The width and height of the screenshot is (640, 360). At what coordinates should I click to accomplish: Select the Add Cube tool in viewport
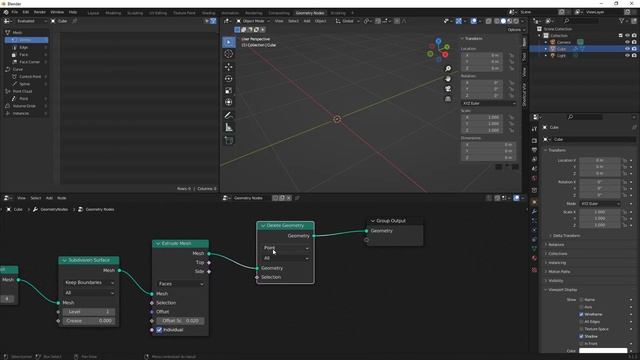tap(229, 141)
